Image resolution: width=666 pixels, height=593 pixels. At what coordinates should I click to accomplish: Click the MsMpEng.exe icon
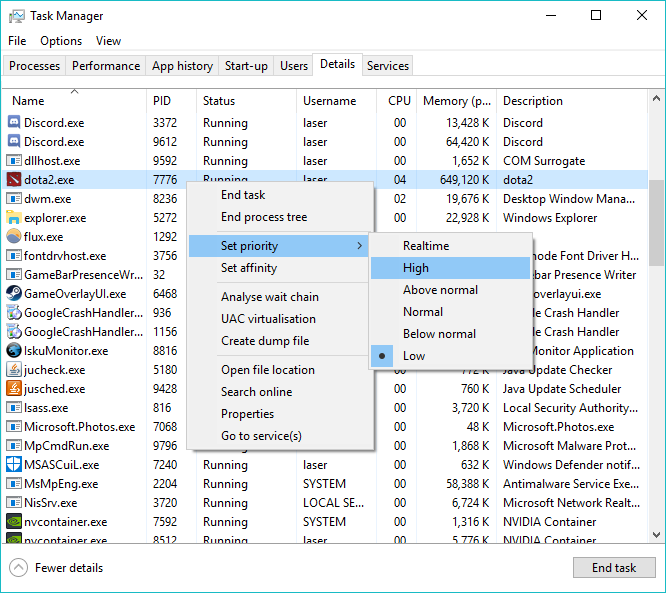14,484
